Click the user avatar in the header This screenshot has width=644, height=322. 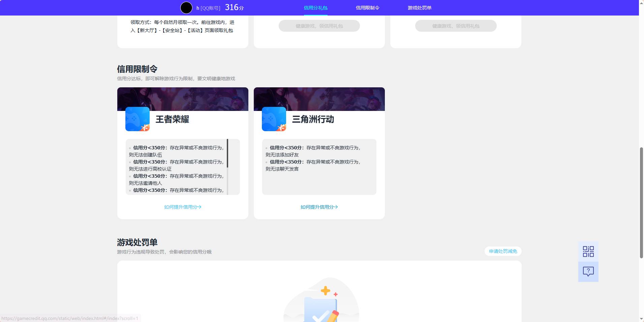tap(186, 8)
